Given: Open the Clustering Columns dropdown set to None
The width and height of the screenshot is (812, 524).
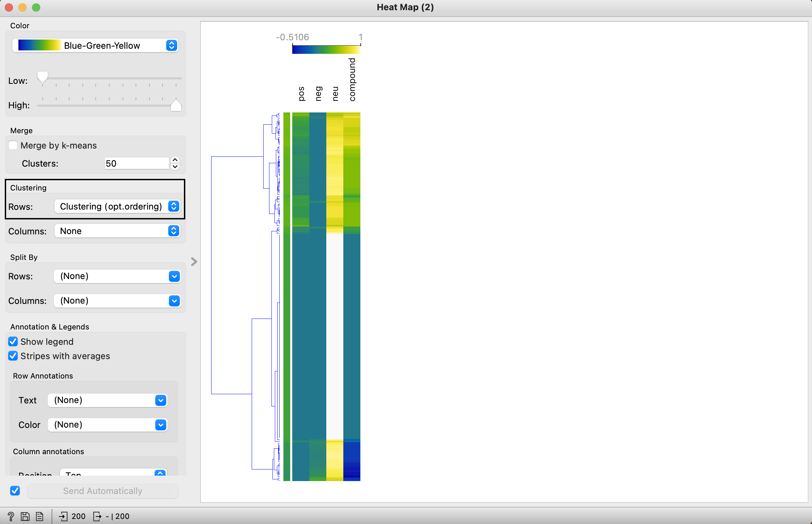Looking at the screenshot, I should point(117,231).
